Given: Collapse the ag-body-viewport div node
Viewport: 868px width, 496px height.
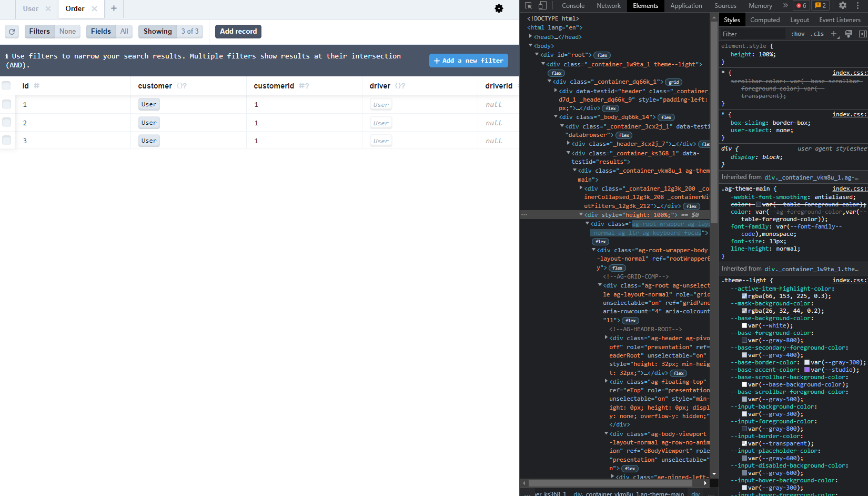Looking at the screenshot, I should tap(607, 433).
